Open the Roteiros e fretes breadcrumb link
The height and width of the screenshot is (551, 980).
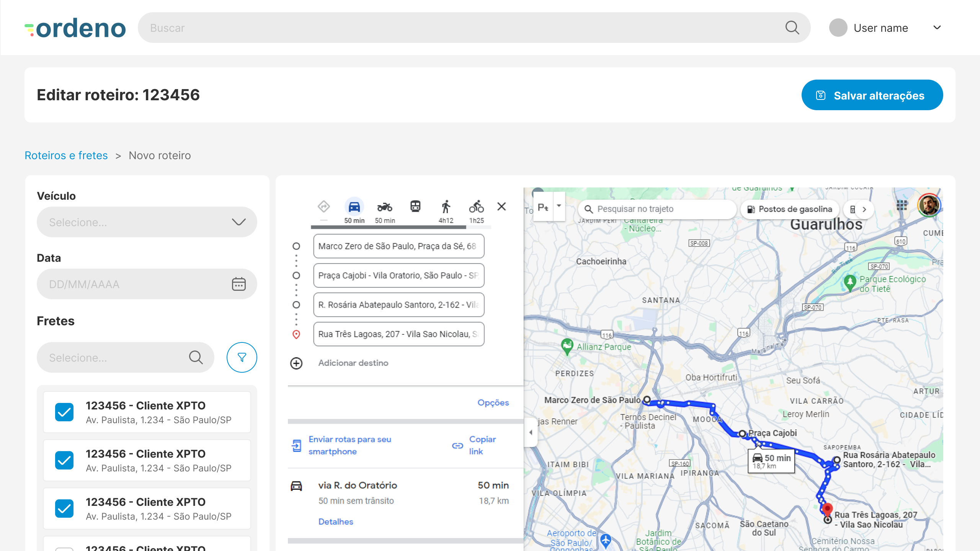pos(66,155)
